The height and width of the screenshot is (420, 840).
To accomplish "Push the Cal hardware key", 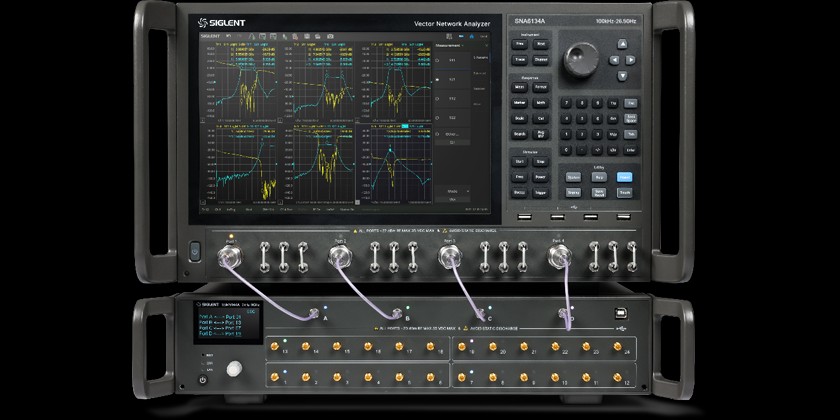I will pos(541,118).
